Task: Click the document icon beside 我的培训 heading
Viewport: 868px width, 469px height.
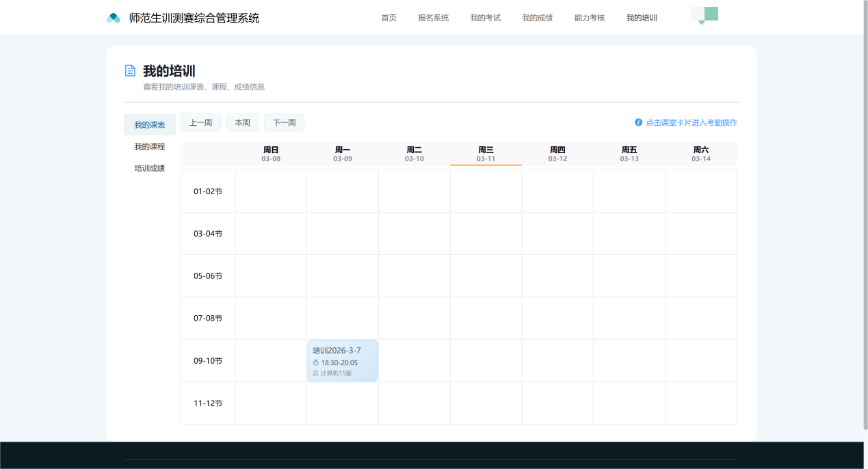Action: pos(130,70)
